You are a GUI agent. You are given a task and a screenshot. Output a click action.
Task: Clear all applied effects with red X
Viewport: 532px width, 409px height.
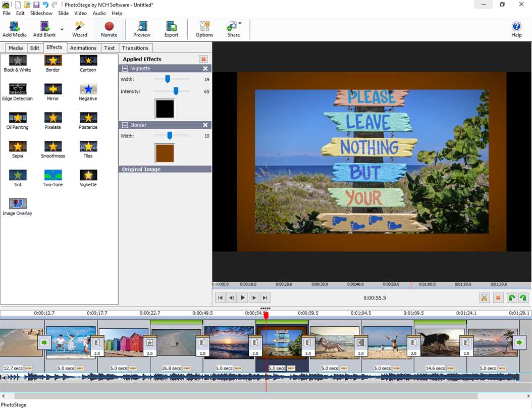(203, 59)
